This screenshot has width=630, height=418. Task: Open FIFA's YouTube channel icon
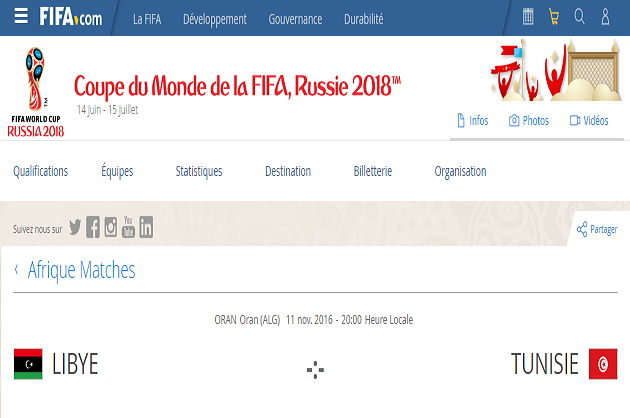point(128,227)
